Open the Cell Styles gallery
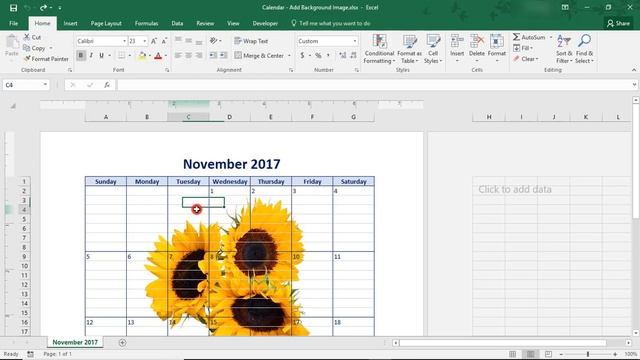The width and height of the screenshot is (640, 360). 433,49
